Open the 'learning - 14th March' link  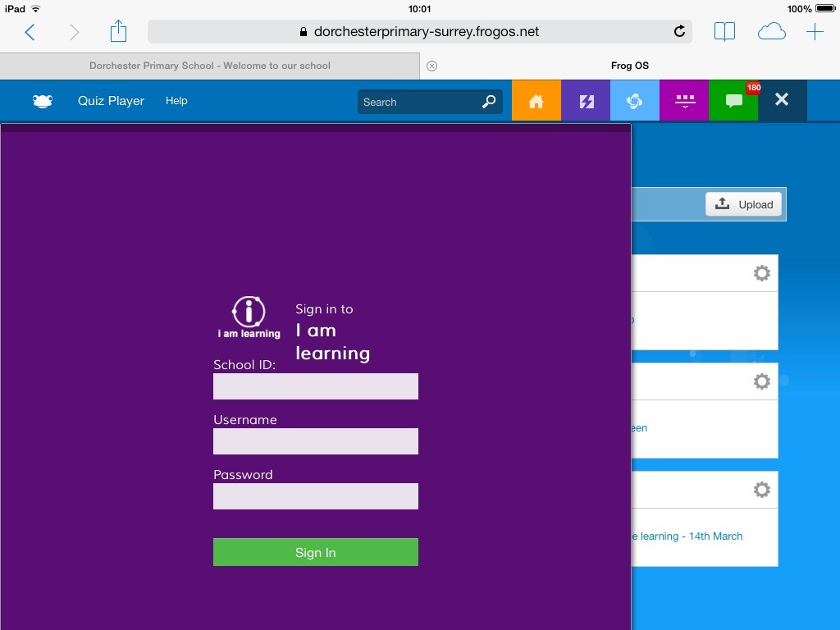(687, 536)
